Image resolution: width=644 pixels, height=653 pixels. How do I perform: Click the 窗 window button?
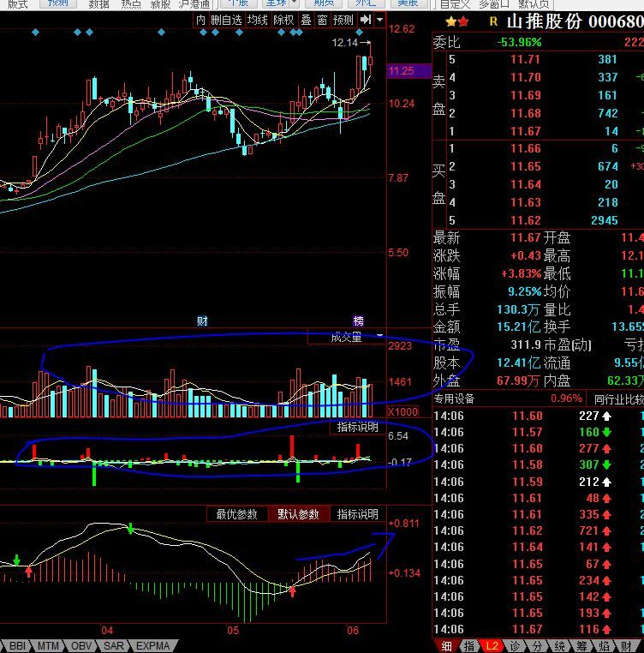click(x=323, y=20)
